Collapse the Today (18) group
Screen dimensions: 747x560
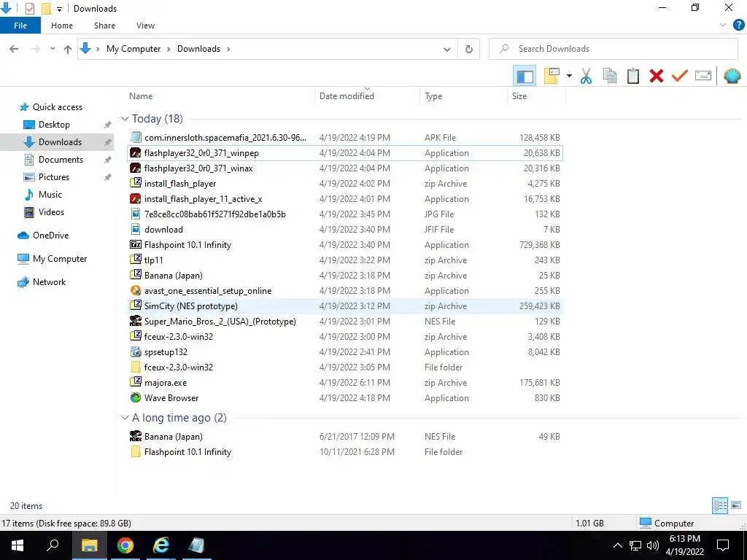pos(125,119)
